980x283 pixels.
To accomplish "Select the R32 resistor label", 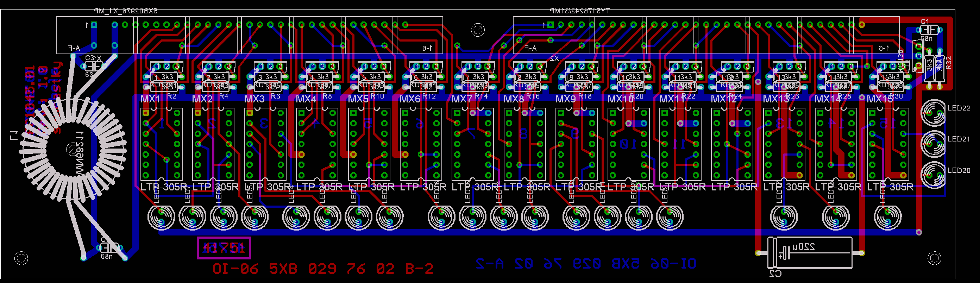I will [x=948, y=63].
